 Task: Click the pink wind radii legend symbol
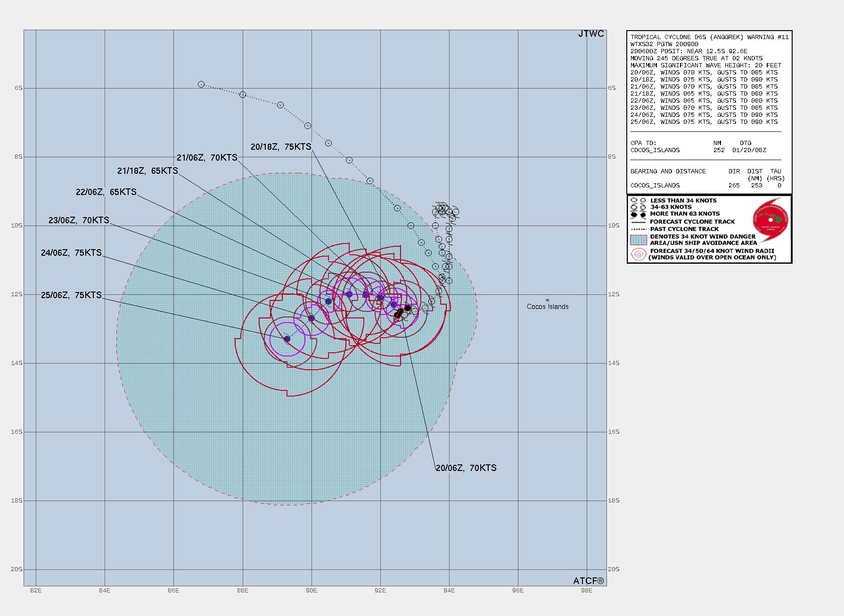[x=639, y=254]
